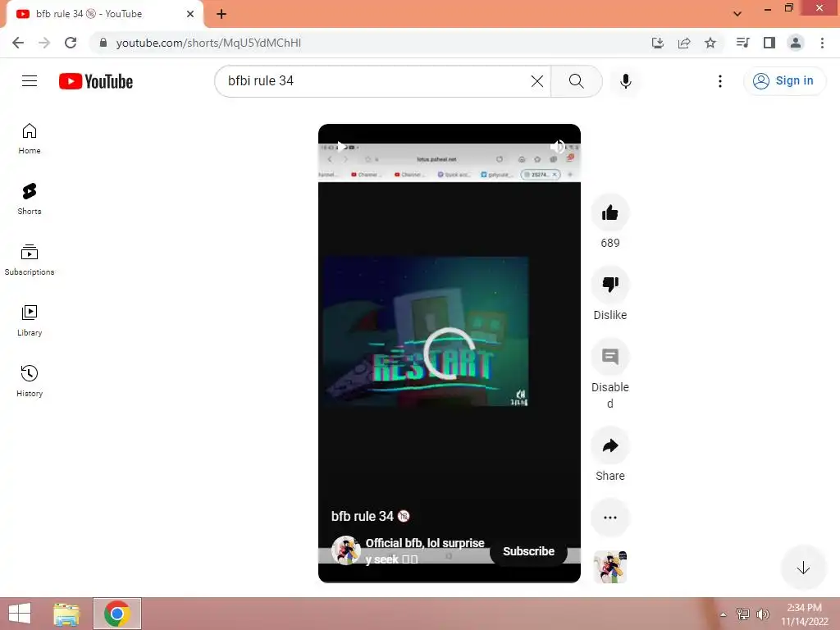Viewport: 840px width, 630px height.
Task: Show hidden tray icons arrow
Action: coord(723,614)
